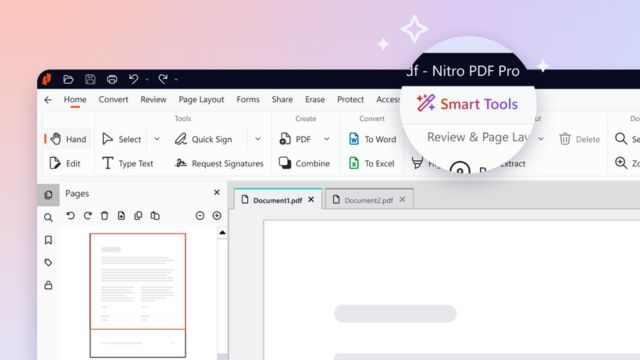Activate the Edit tool

65,163
